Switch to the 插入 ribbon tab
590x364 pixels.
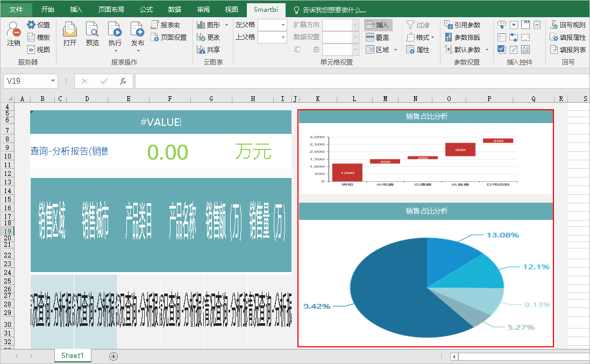click(76, 9)
